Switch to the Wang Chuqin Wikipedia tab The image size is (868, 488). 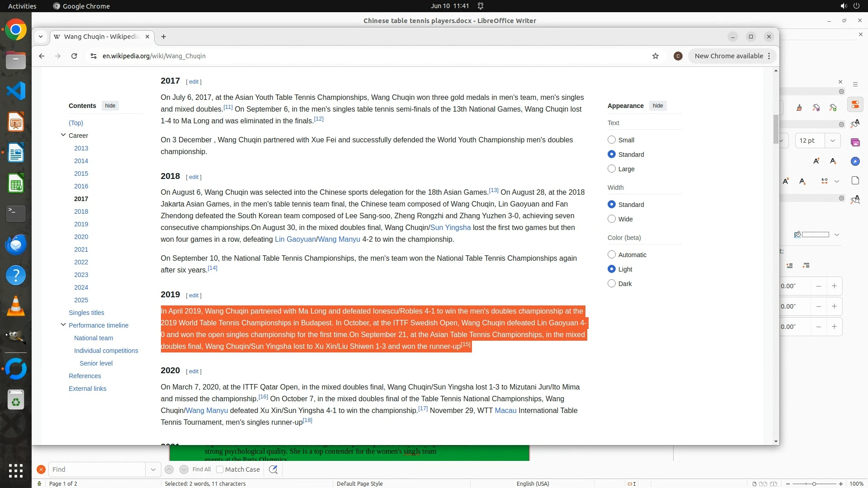pyautogui.click(x=102, y=37)
